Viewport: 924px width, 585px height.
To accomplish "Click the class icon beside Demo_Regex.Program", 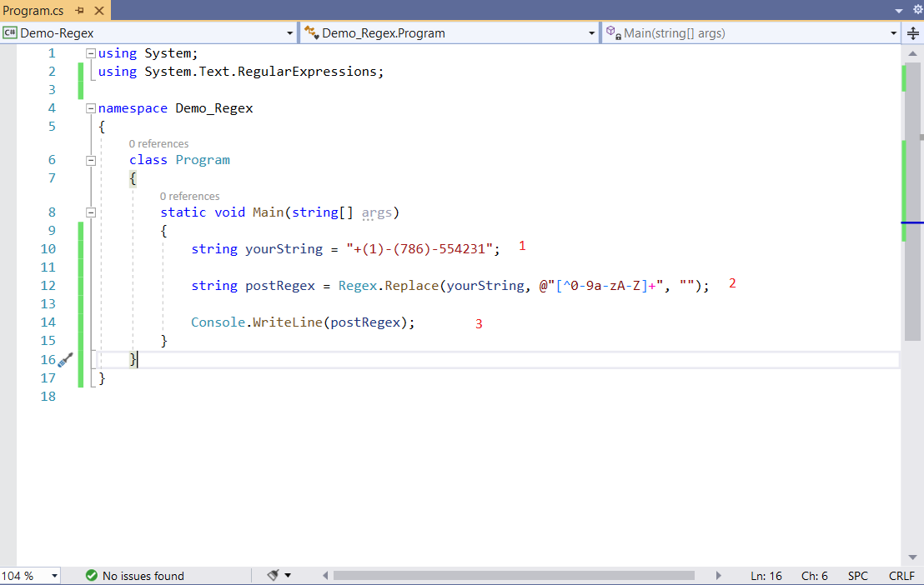I will pyautogui.click(x=310, y=32).
